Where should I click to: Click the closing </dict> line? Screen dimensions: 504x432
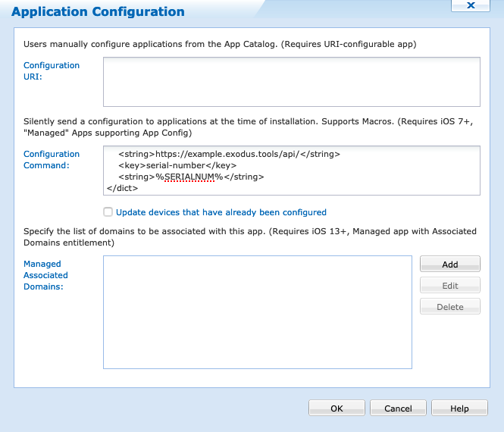point(122,188)
